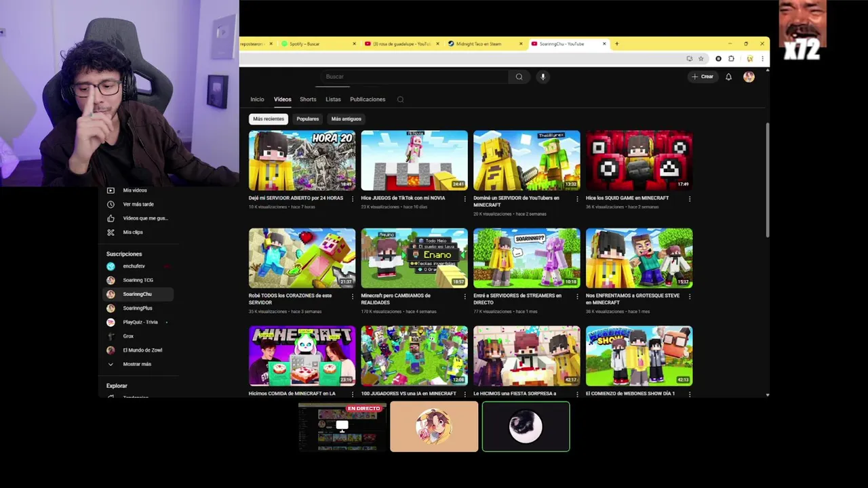Screen dimensions: 868x488
Task: Switch to the Publicaciones channel tab
Action: coord(368,100)
